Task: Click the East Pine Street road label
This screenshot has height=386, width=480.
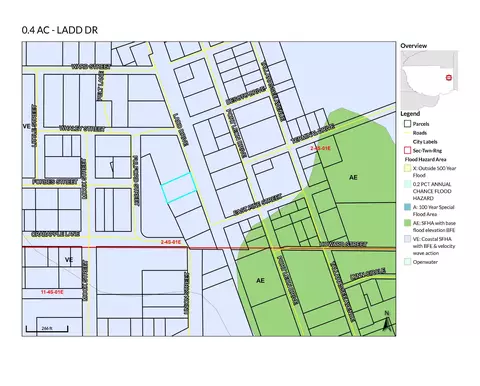Action: [258, 204]
